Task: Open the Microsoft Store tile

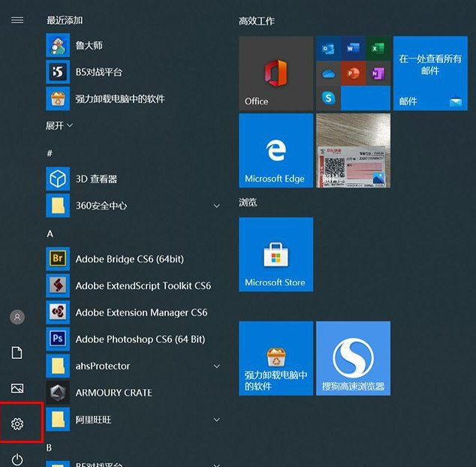Action: click(x=276, y=255)
